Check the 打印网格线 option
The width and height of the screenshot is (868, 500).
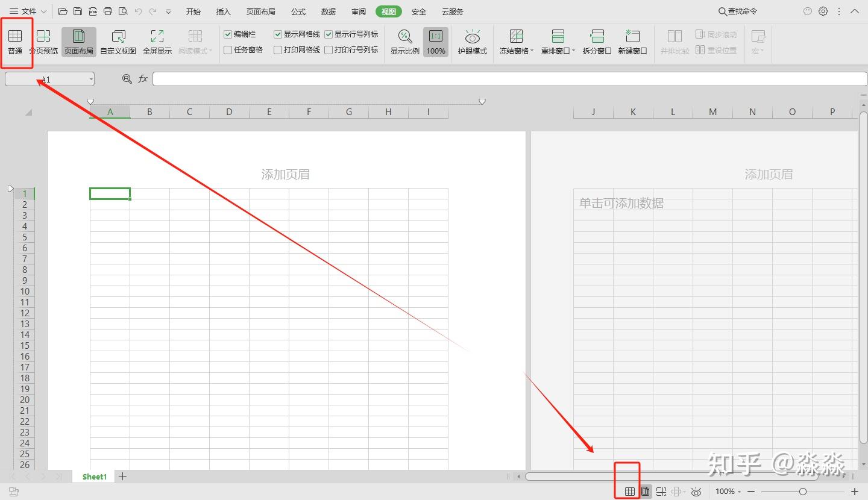278,50
